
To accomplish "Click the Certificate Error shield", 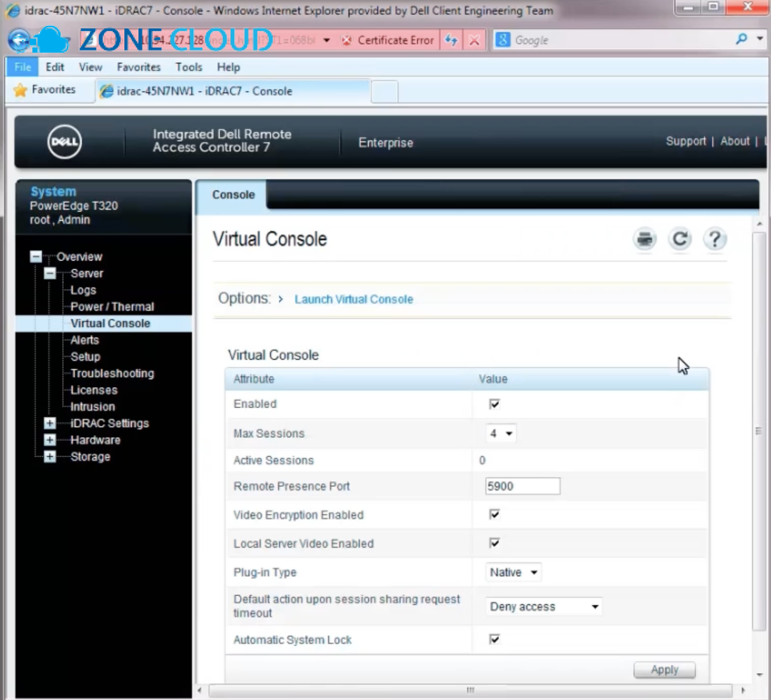I will [x=346, y=40].
